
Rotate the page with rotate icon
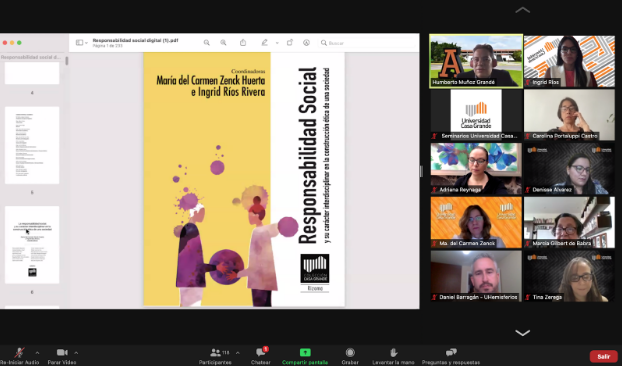pos(290,42)
